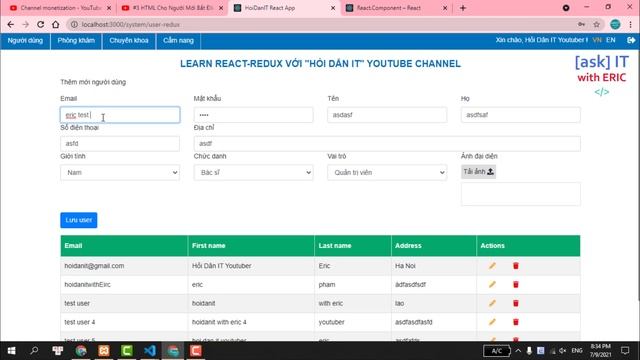The height and width of the screenshot is (360, 640).
Task: Open the Cẩm nang menu
Action: (178, 40)
